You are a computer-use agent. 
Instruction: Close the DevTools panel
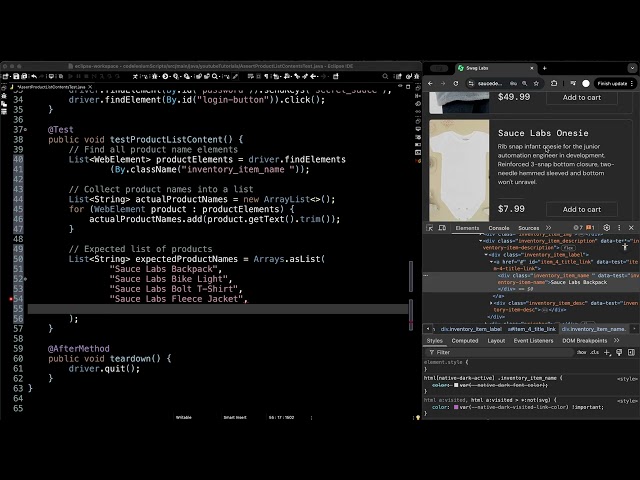[x=631, y=228]
